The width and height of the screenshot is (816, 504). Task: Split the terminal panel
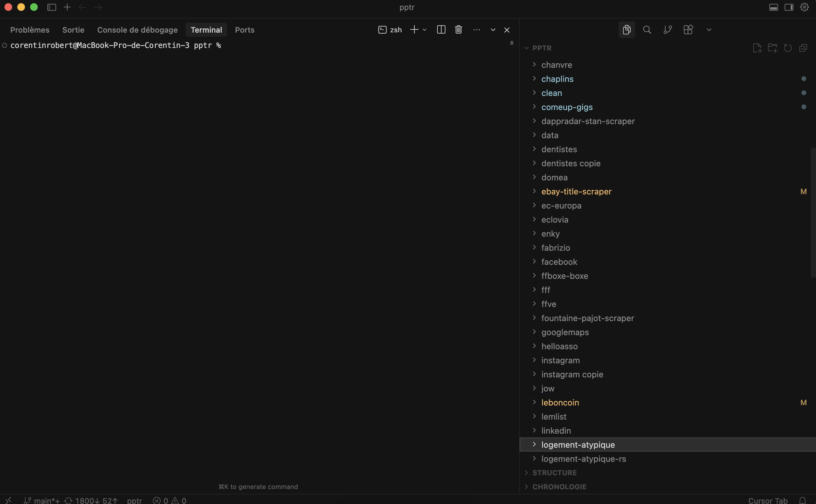[x=441, y=30]
